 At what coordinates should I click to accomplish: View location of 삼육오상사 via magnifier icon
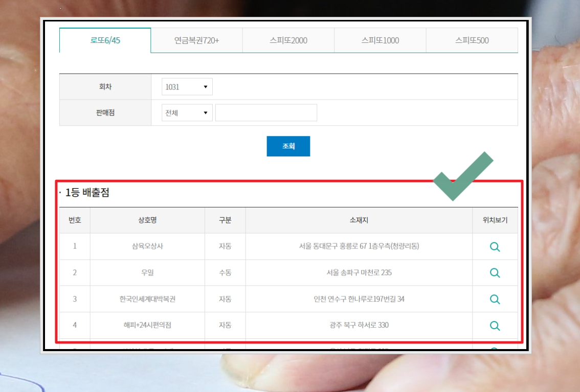coord(495,247)
